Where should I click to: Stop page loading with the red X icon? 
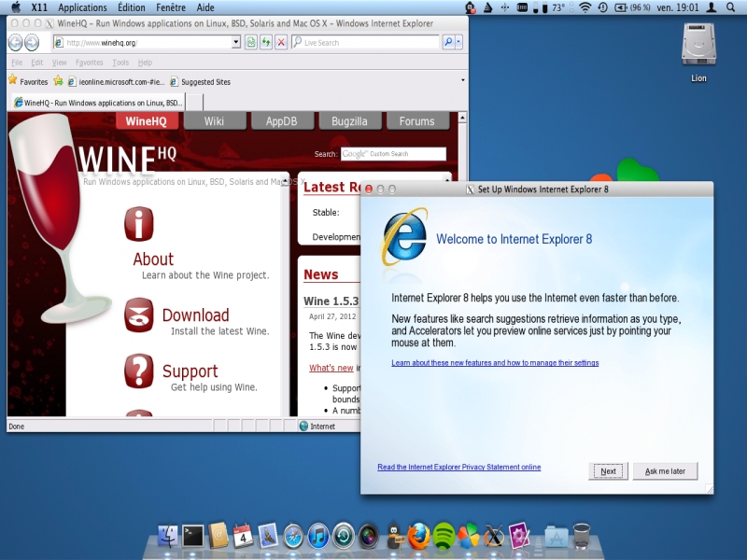281,42
